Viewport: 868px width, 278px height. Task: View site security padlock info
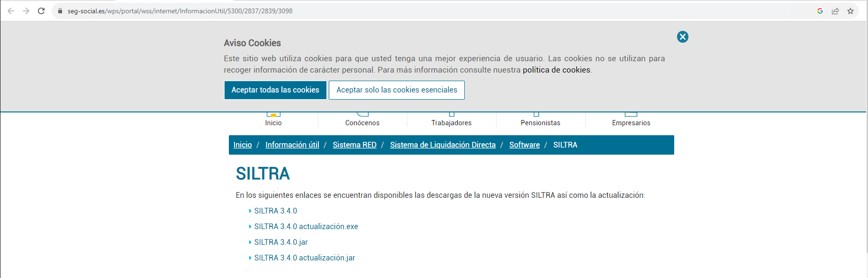coord(60,11)
